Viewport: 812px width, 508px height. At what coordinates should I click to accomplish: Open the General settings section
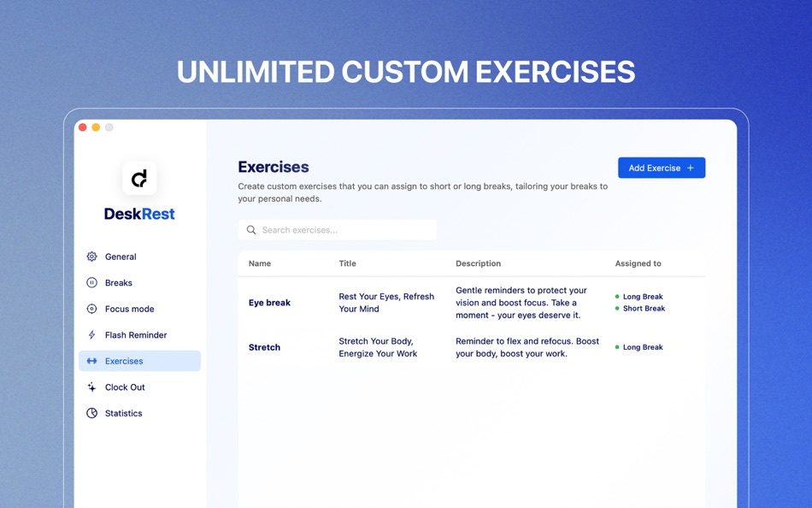140,257
